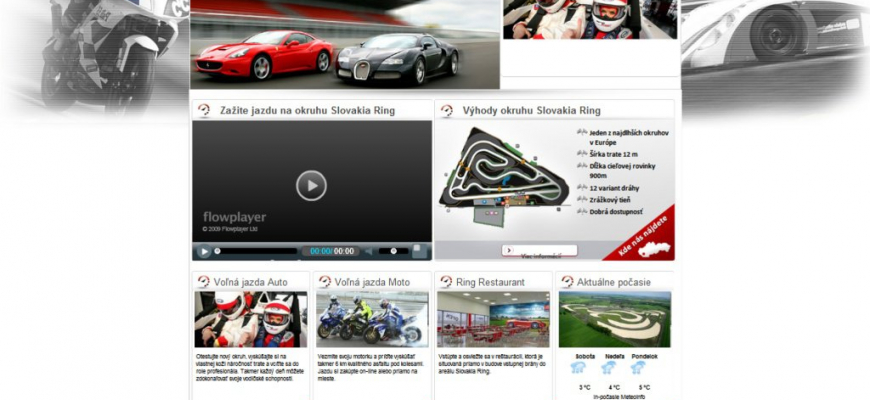Click the Slovakia map icon in the red banner
Viewport: 870px width, 400px height.
pyautogui.click(x=652, y=250)
